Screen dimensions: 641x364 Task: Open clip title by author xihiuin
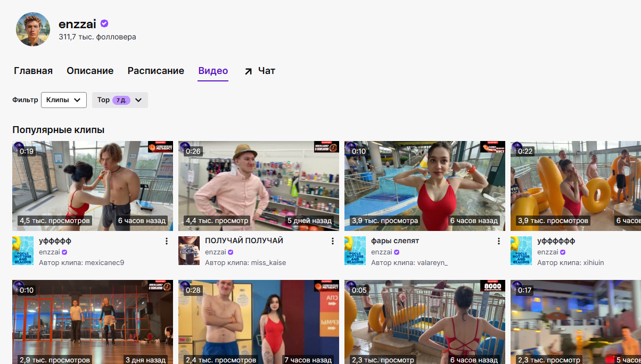click(x=556, y=241)
